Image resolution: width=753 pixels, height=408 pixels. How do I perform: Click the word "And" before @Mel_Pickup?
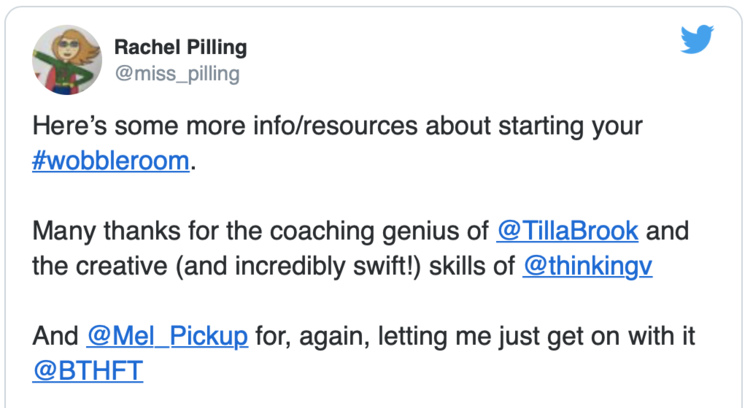point(55,336)
